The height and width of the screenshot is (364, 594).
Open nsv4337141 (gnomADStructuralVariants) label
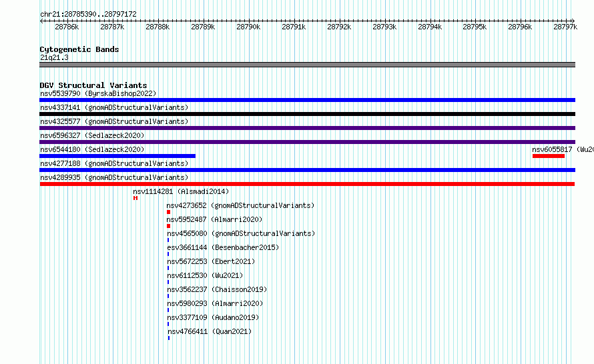pos(114,107)
